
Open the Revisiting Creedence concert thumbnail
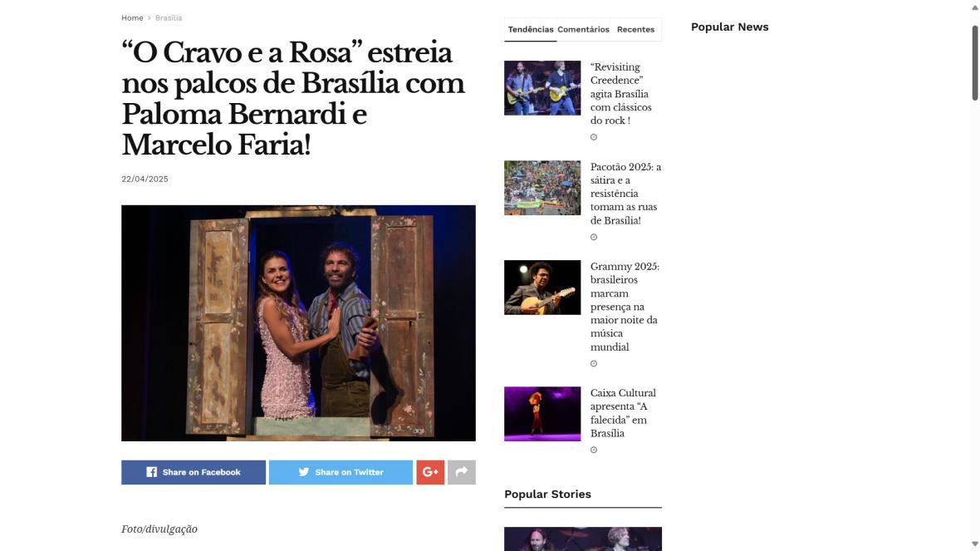[542, 87]
